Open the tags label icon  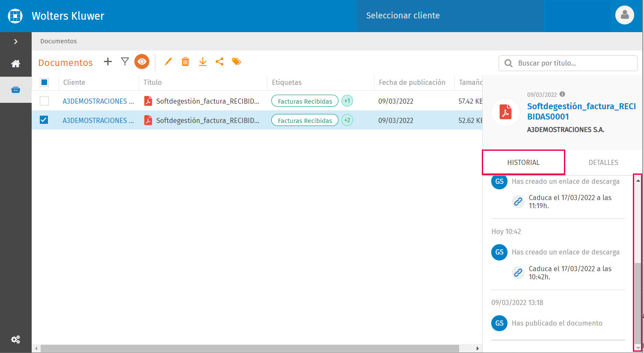pos(237,62)
